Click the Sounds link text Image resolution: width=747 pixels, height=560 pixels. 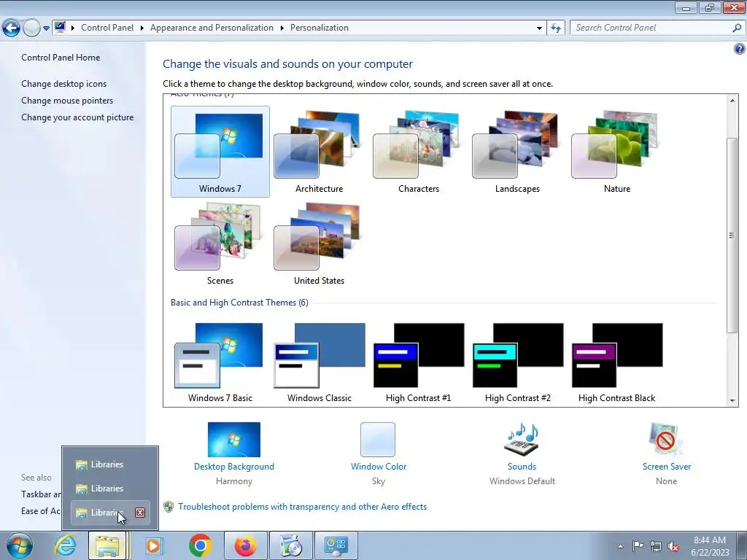pos(522,467)
